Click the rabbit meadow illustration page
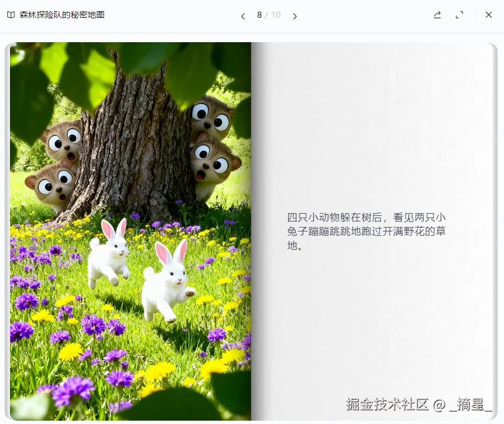504x424 pixels. [130, 231]
